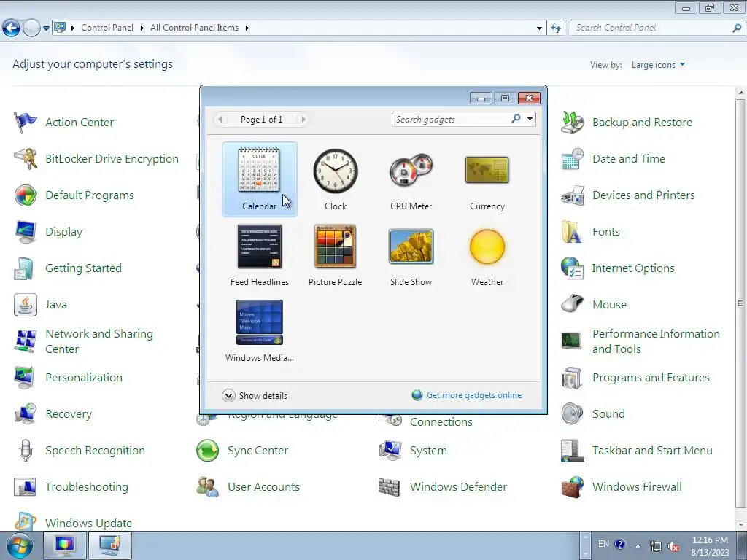The height and width of the screenshot is (560, 747).
Task: Open the recent pages dropdown beside Forward
Action: pos(46,28)
